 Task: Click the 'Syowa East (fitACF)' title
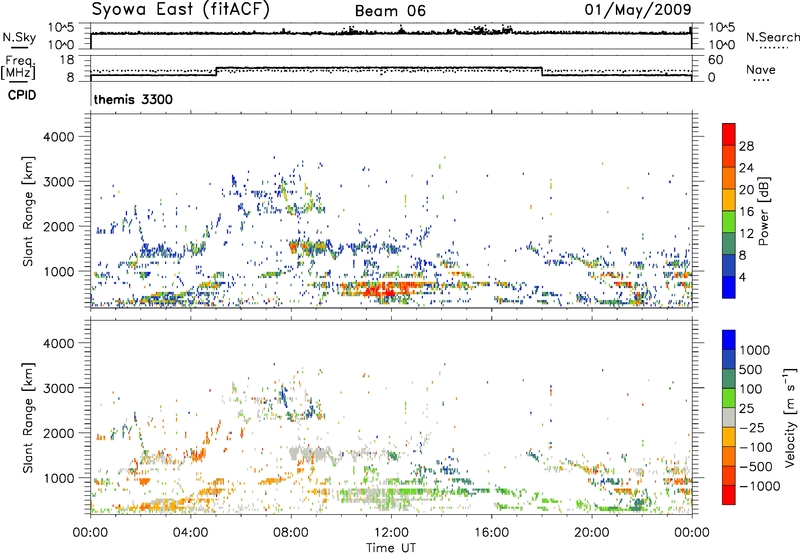181,9
